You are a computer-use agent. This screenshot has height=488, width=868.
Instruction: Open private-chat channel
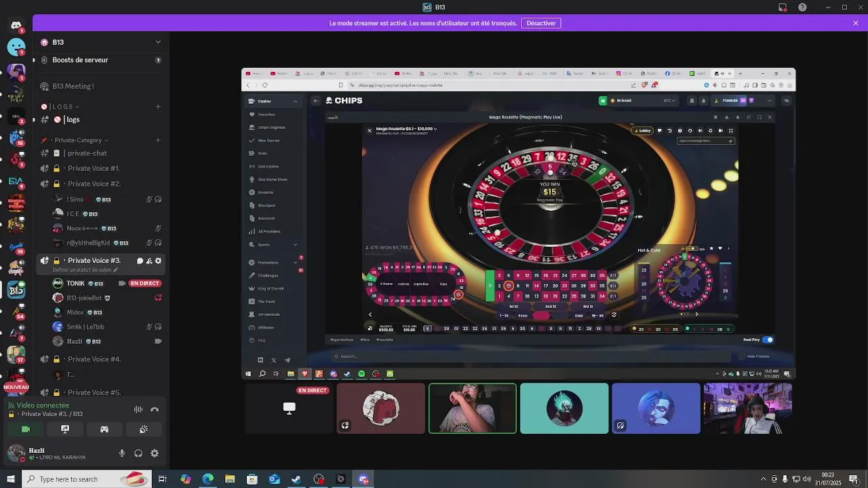100,153
